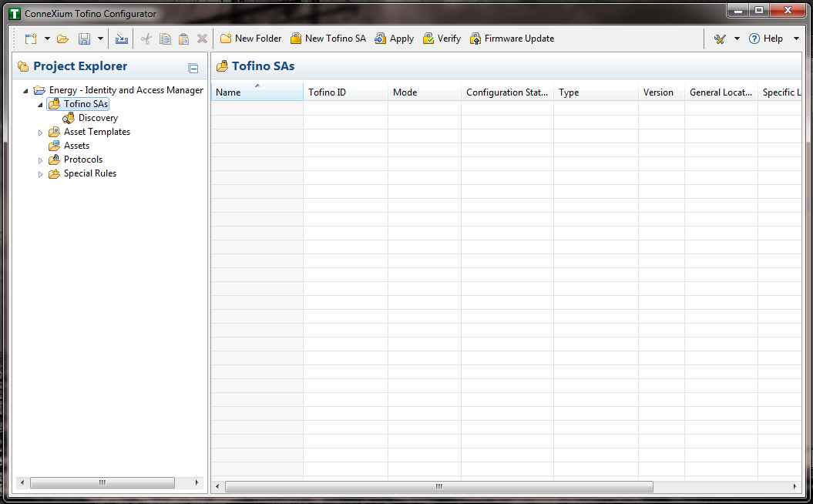
Task: Click the New Folder button
Action: pyautogui.click(x=250, y=39)
